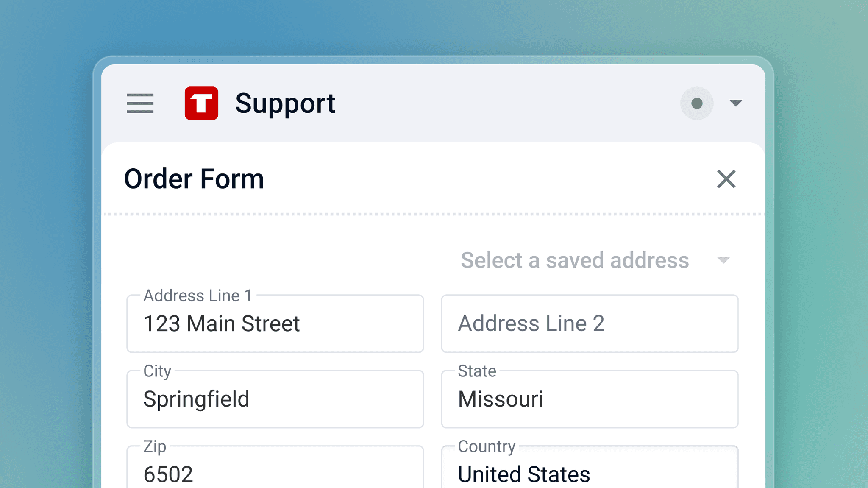Click the 'Address Line 1' floating label
The height and width of the screenshot is (488, 868).
coord(198,296)
